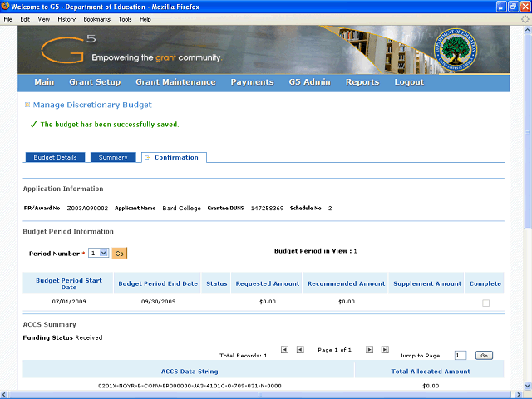Click the next page arrow icon
This screenshot has width=532, height=399.
tap(370, 350)
